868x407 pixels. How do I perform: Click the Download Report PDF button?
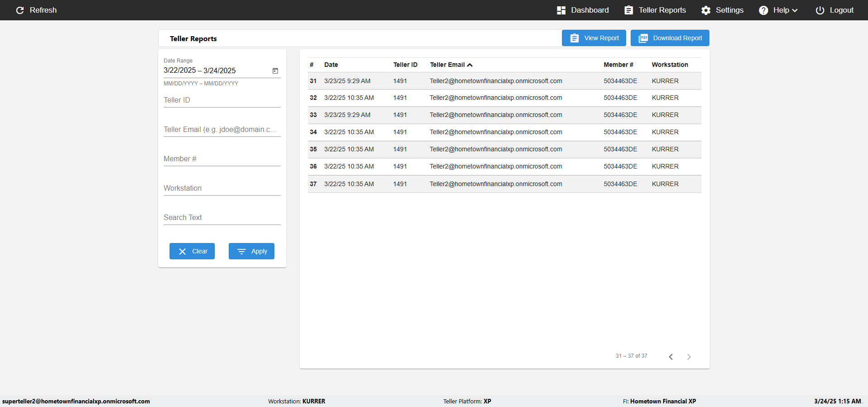(x=670, y=38)
